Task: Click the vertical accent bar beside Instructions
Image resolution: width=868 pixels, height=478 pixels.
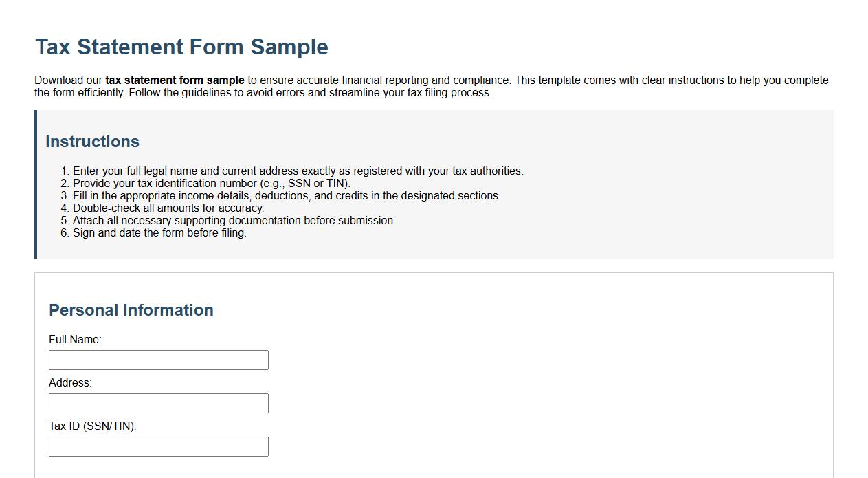Action: (x=37, y=186)
